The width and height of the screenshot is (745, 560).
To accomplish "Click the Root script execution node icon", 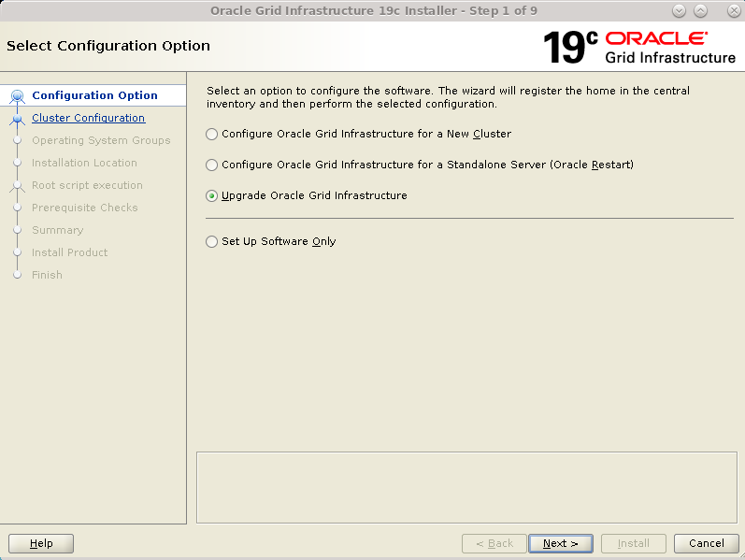I will coord(17,186).
